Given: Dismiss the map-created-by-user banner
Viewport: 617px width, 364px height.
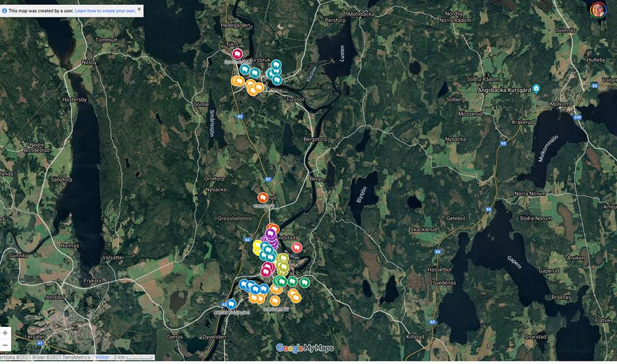Looking at the screenshot, I should pos(139,9).
